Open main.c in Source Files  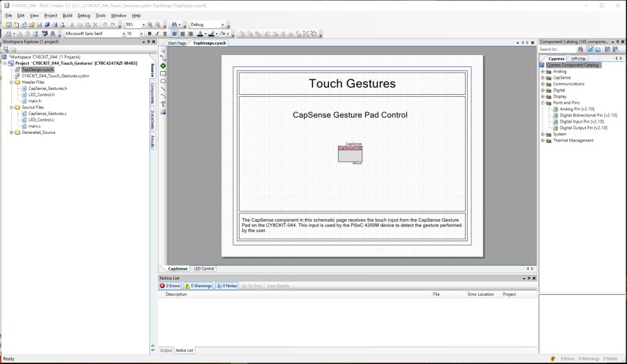coord(34,126)
